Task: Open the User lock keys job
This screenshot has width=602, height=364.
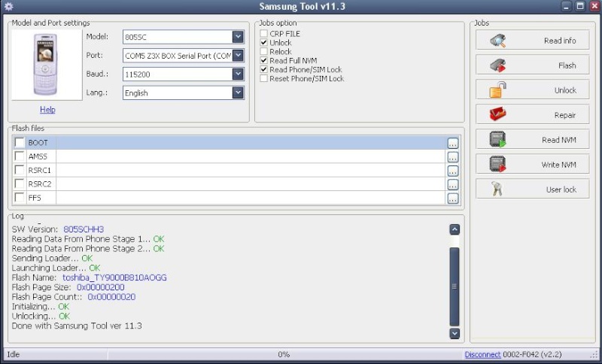Action: [x=532, y=189]
